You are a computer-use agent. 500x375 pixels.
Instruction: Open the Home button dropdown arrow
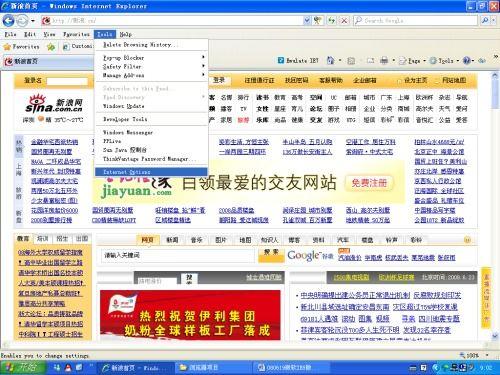(340, 61)
